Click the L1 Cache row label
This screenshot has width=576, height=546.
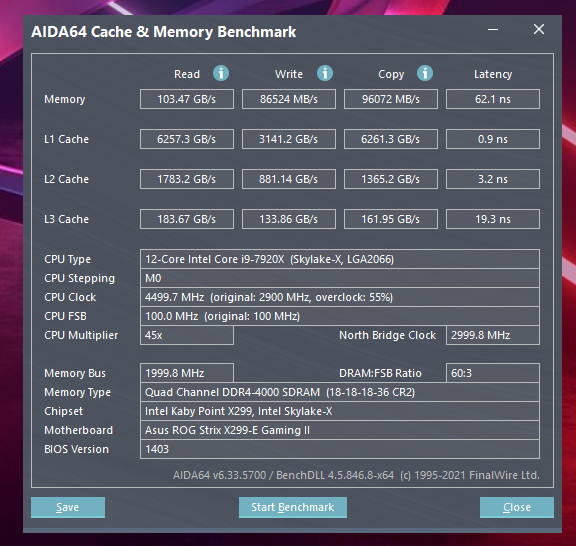tap(66, 139)
